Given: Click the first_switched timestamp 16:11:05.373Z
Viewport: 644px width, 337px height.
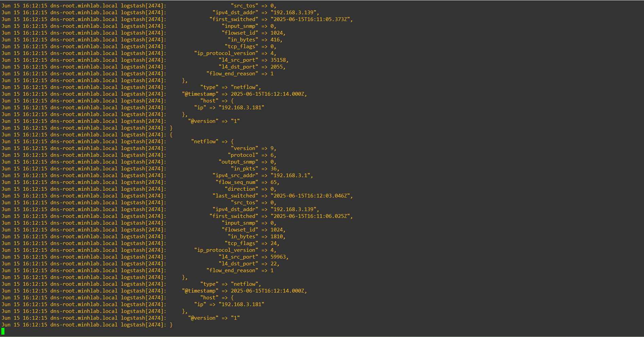Looking at the screenshot, I should [310, 19].
